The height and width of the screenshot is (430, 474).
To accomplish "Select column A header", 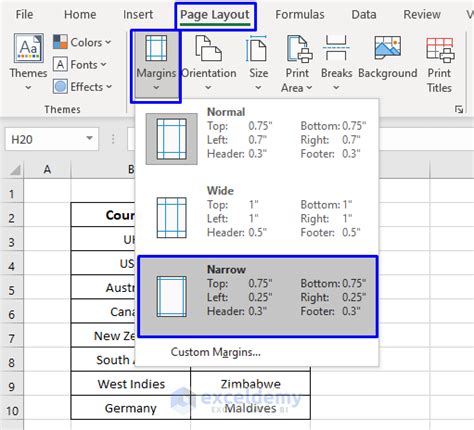I will click(x=47, y=169).
